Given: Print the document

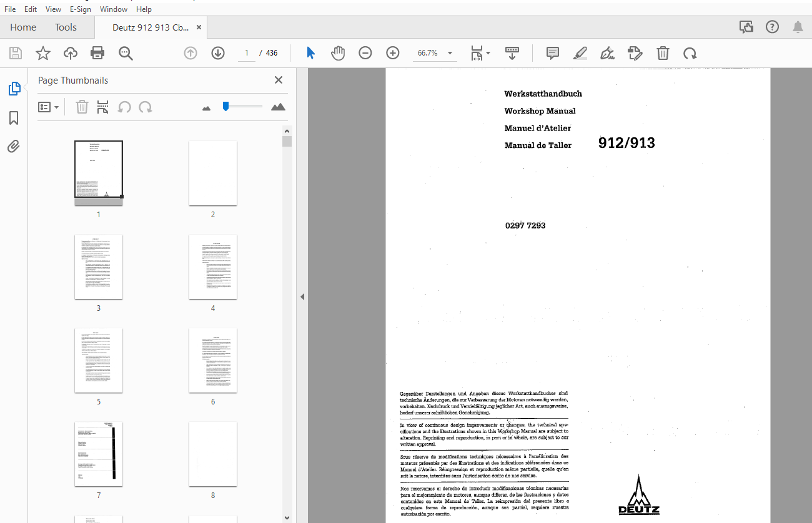Looking at the screenshot, I should tap(97, 53).
